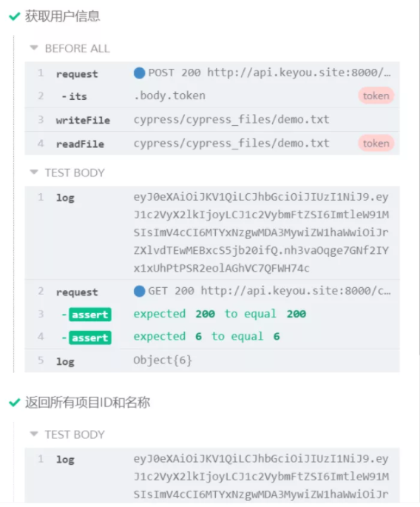Click the blue dot on POST request
420x507 pixels.
tap(139, 73)
